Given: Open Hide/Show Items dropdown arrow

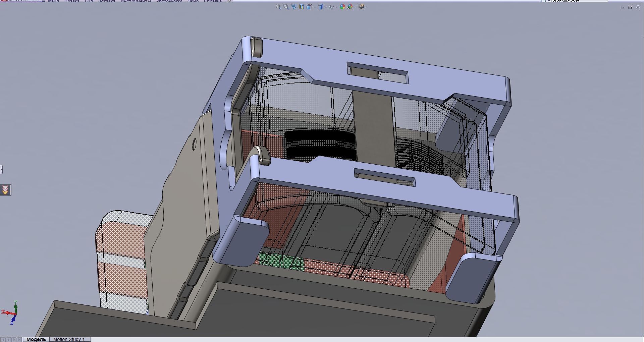Looking at the screenshot, I should point(336,7).
